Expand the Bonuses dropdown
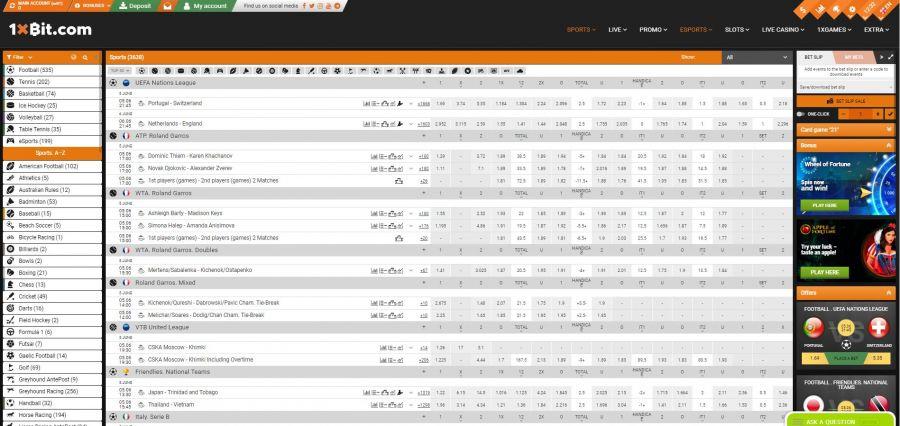 (x=93, y=6)
